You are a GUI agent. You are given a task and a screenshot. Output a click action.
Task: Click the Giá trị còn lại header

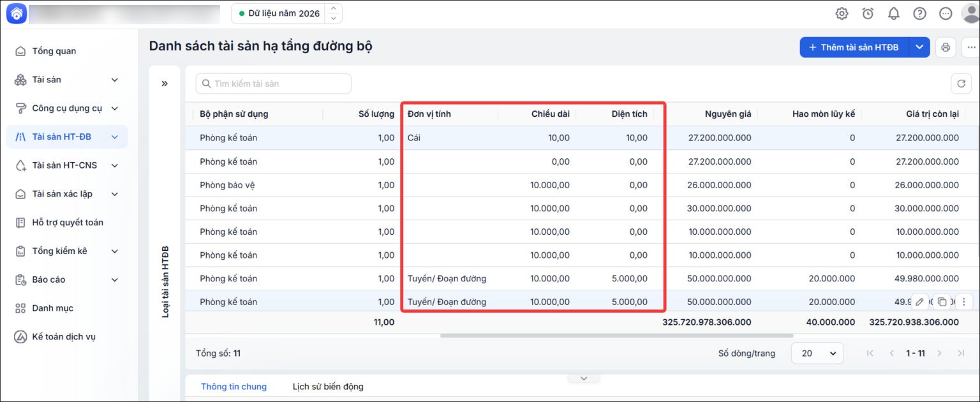932,114
